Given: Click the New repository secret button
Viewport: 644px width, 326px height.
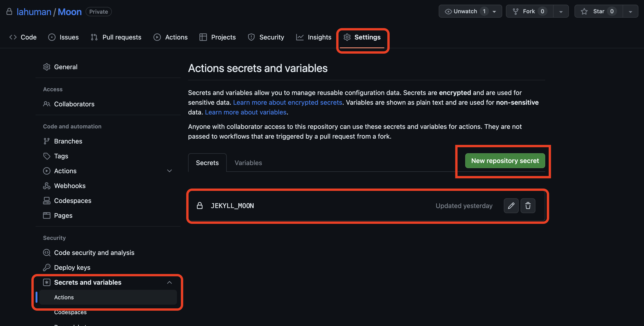Looking at the screenshot, I should [505, 161].
